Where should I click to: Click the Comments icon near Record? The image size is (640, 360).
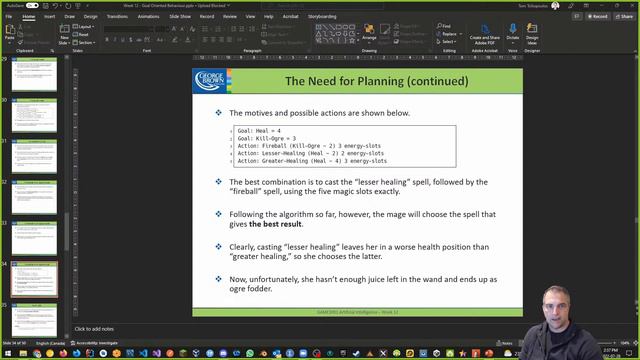coord(576,17)
